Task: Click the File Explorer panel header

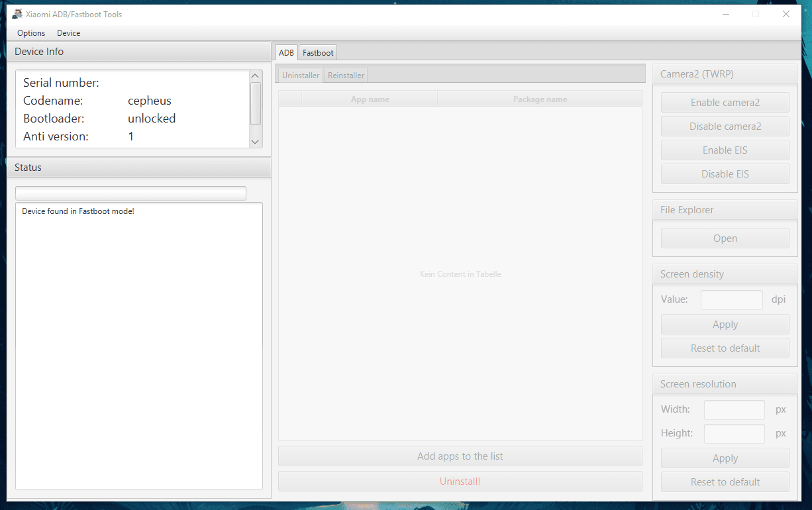Action: 725,210
